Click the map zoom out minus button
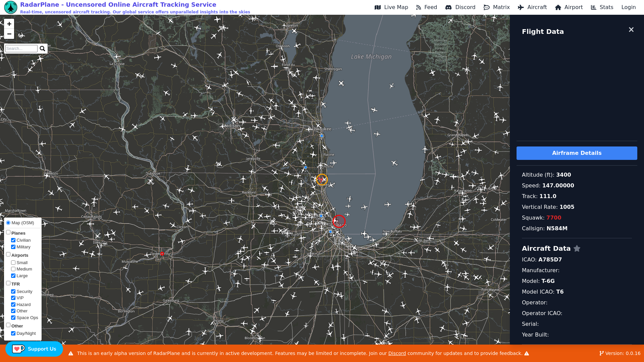Screen dimensions: 644x362 point(9,34)
